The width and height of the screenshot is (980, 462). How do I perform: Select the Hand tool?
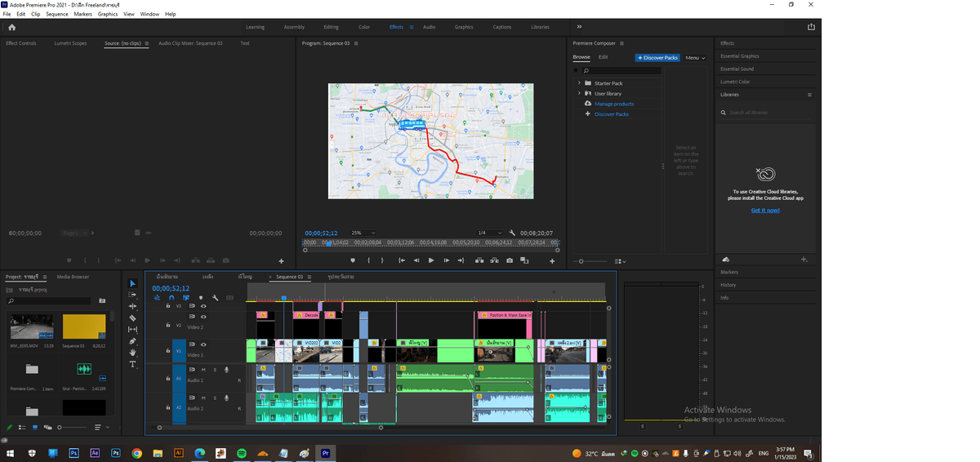coord(133,353)
